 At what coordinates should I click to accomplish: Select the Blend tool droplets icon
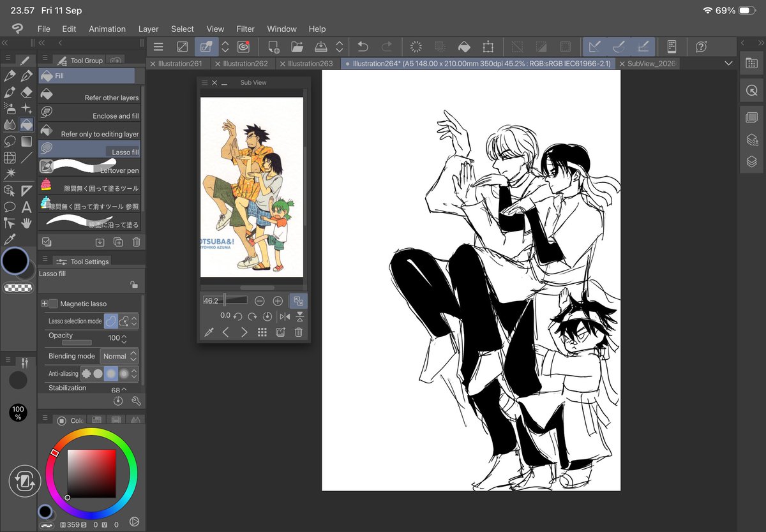click(10, 124)
